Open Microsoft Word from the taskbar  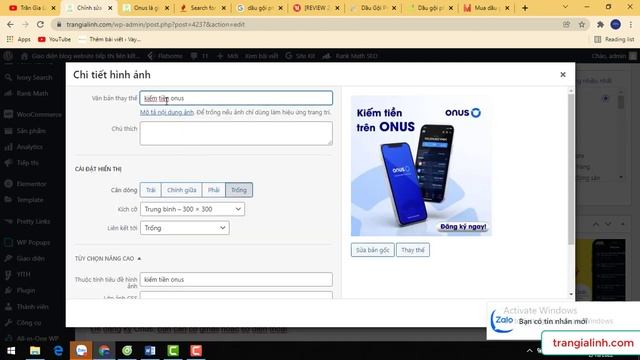click(150, 351)
